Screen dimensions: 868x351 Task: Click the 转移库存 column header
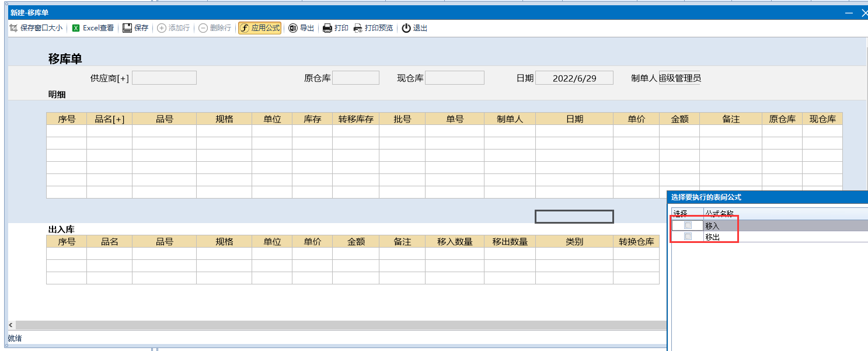tap(355, 119)
